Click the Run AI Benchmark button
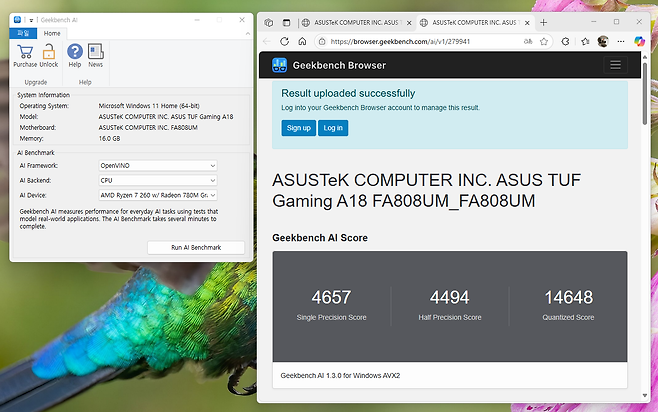Image resolution: width=658 pixels, height=412 pixels. pos(196,247)
